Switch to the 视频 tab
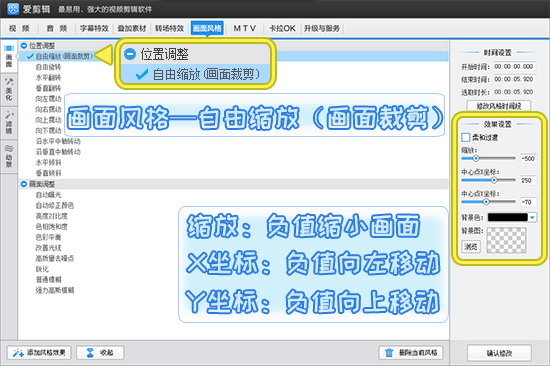 click(x=19, y=28)
